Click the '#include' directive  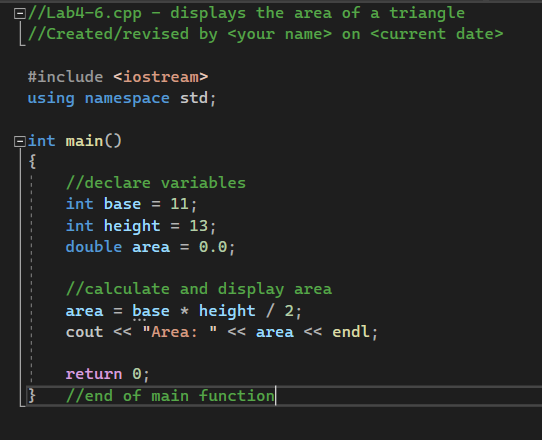tap(65, 77)
